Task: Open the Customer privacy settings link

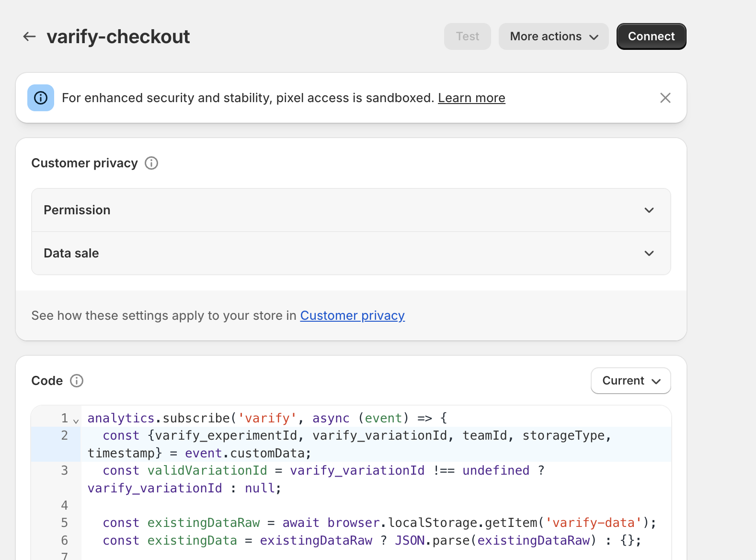Action: pos(353,315)
